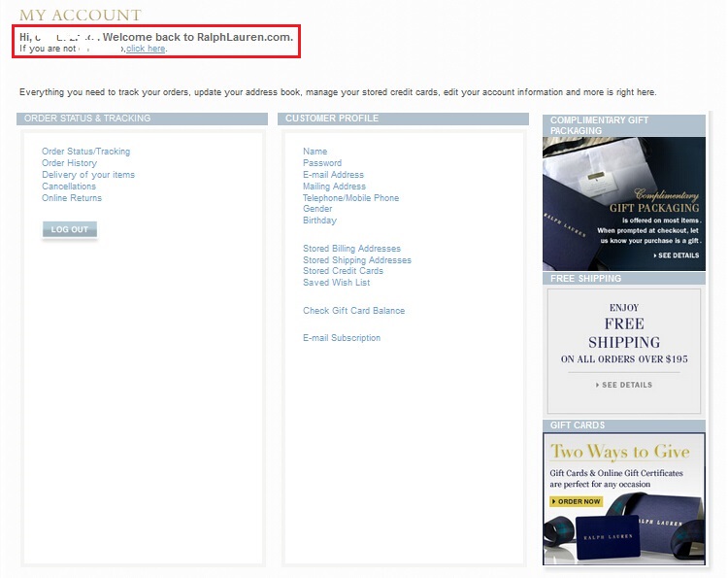Open E-mail Subscription settings
728x578 pixels.
pyautogui.click(x=342, y=338)
